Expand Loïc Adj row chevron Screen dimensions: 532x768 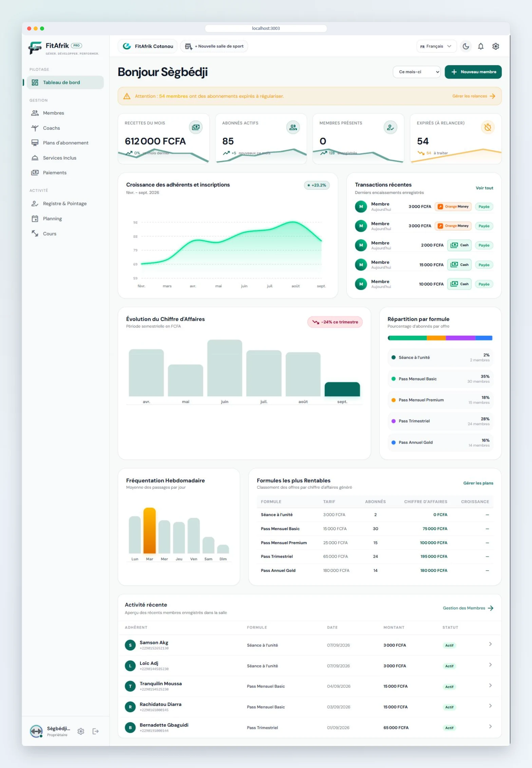pyautogui.click(x=490, y=664)
